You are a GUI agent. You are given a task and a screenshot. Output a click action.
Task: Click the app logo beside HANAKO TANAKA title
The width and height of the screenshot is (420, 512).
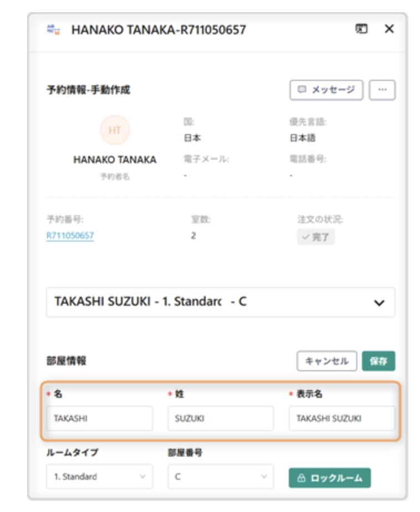tap(54, 29)
